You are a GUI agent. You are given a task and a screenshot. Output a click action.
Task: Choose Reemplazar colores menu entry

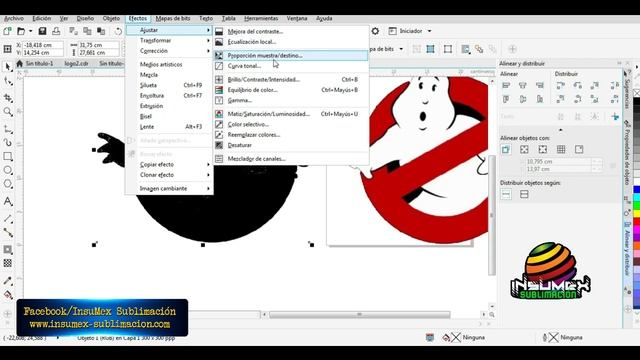click(x=291, y=135)
